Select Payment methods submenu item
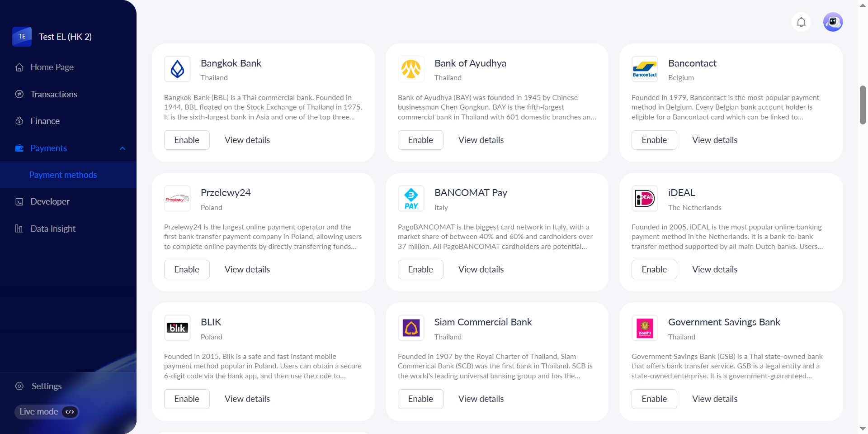This screenshot has width=868, height=434. (x=63, y=175)
